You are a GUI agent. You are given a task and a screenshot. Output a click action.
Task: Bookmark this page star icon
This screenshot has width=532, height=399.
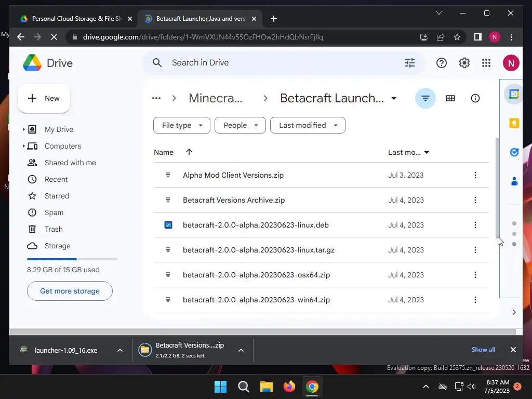pyautogui.click(x=457, y=37)
